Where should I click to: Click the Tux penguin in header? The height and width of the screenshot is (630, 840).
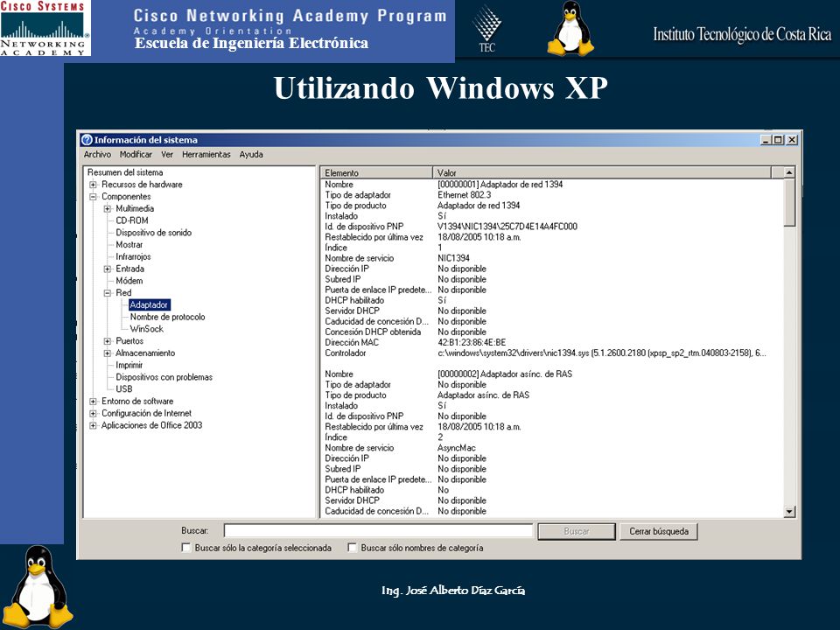tap(570, 28)
